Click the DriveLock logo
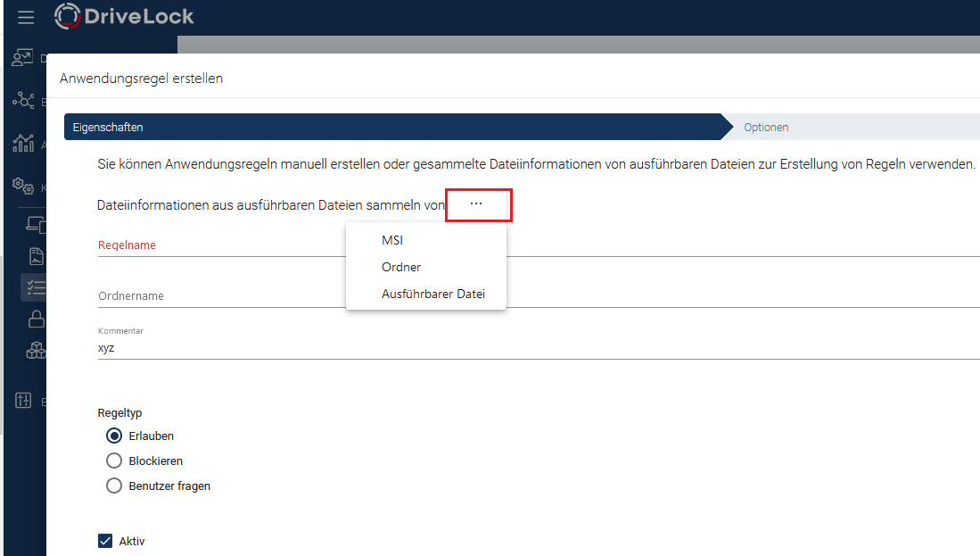The image size is (980, 556). click(124, 16)
